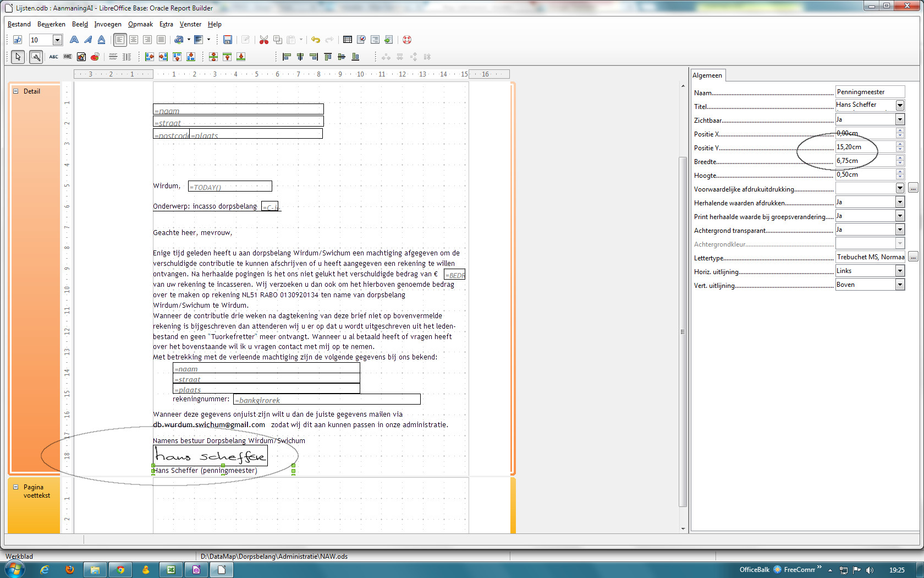
Task: Expand the Zichtbaar dropdown in properties
Action: point(900,119)
